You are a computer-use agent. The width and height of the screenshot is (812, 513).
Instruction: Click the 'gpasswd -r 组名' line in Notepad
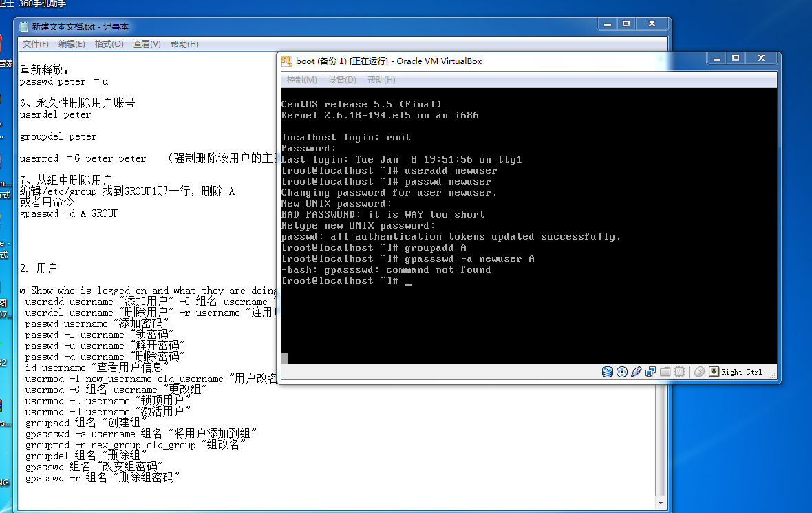click(x=103, y=478)
